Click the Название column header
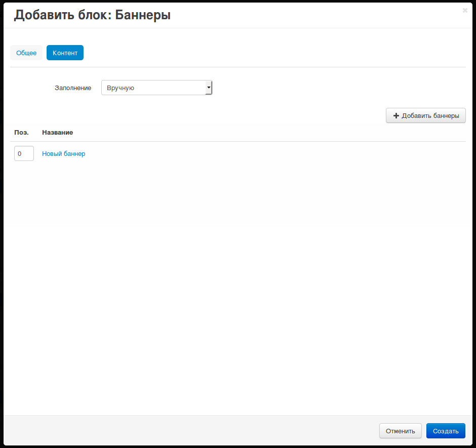This screenshot has height=448, width=476. pyautogui.click(x=57, y=132)
